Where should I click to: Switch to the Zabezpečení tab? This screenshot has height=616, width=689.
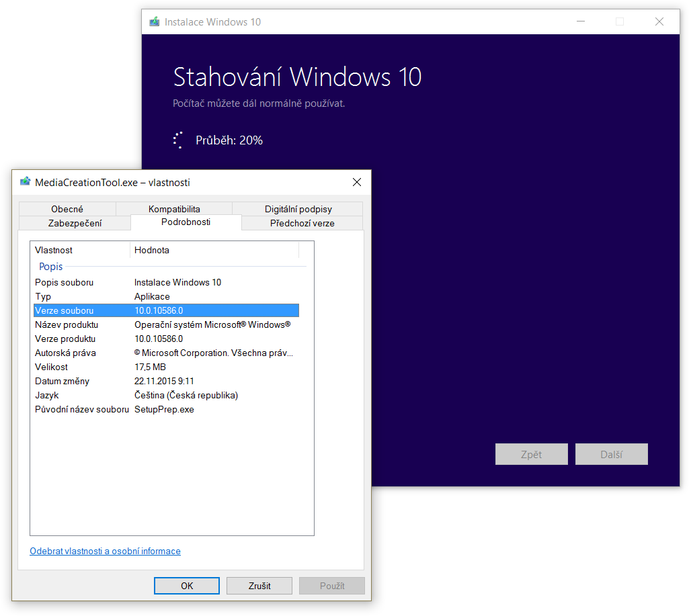click(x=75, y=222)
